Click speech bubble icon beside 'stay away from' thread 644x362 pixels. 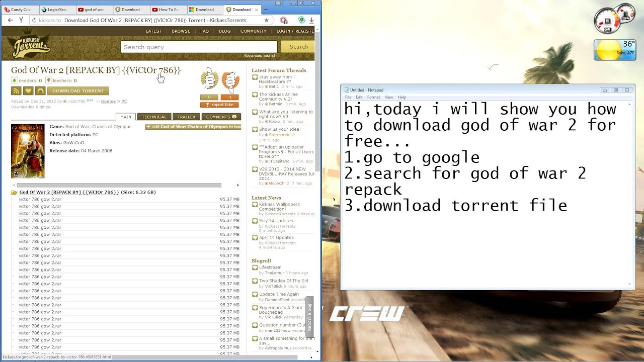255,78
